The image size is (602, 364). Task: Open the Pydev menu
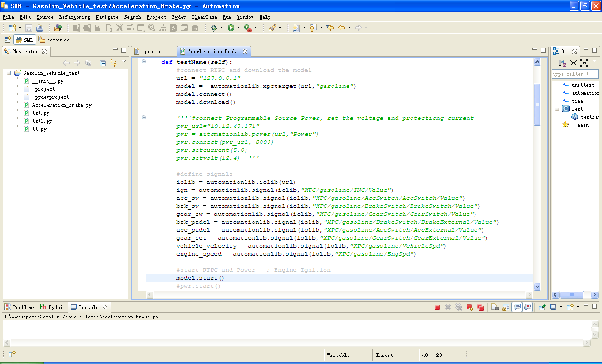coord(179,17)
